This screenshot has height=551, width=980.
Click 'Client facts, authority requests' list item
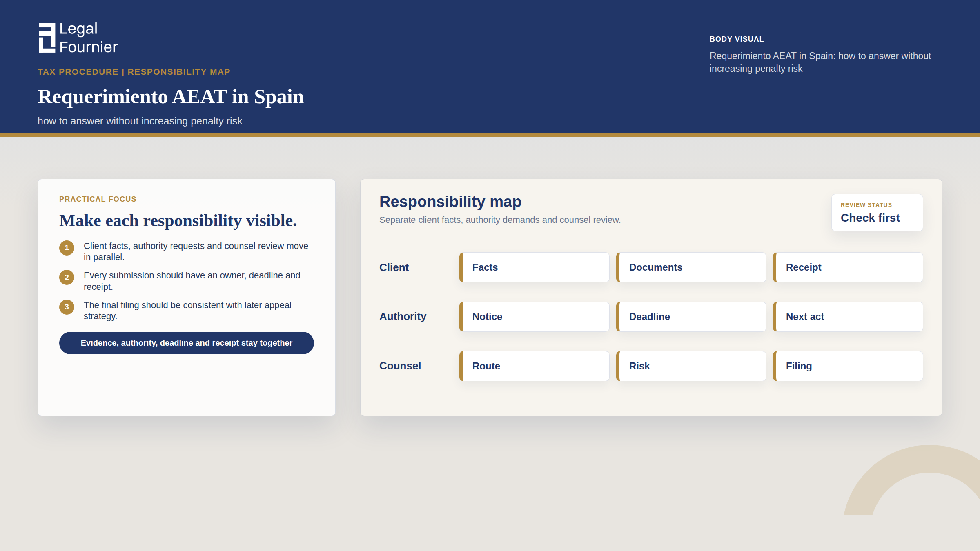(196, 251)
